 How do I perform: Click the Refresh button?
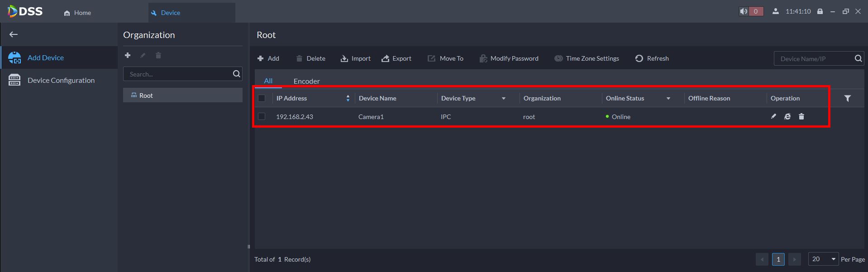pyautogui.click(x=652, y=58)
